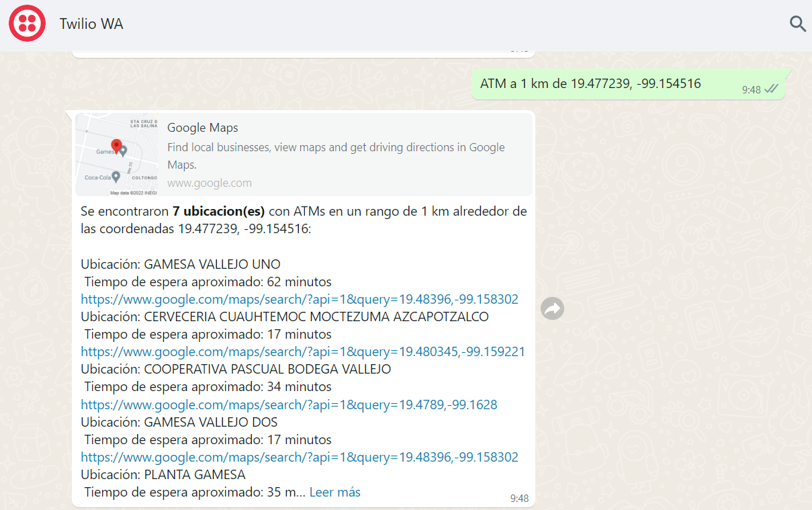812x510 pixels.
Task: Select the Twilio WA contact name
Action: click(x=91, y=23)
